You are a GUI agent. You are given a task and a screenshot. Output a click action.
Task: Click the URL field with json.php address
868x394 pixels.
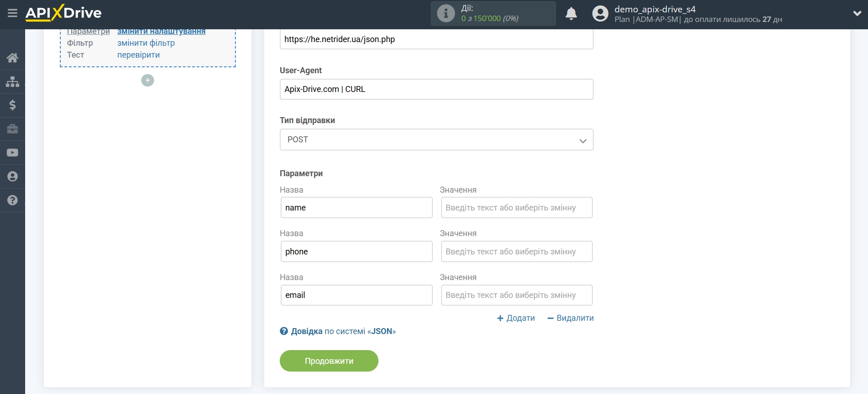(x=437, y=39)
